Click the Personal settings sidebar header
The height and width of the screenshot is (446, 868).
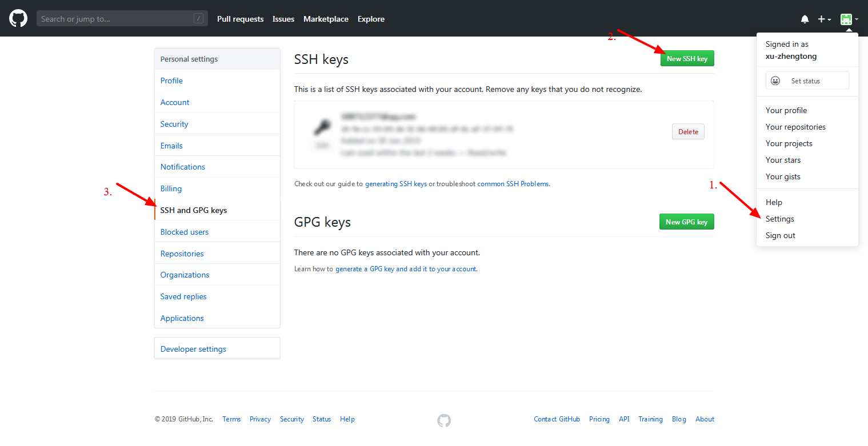(x=217, y=59)
